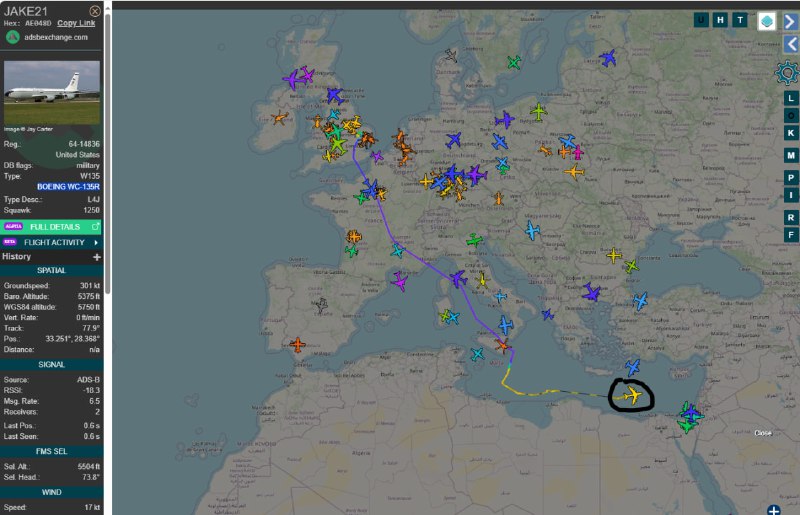Select the orange aircraft over Ireland

279,118
